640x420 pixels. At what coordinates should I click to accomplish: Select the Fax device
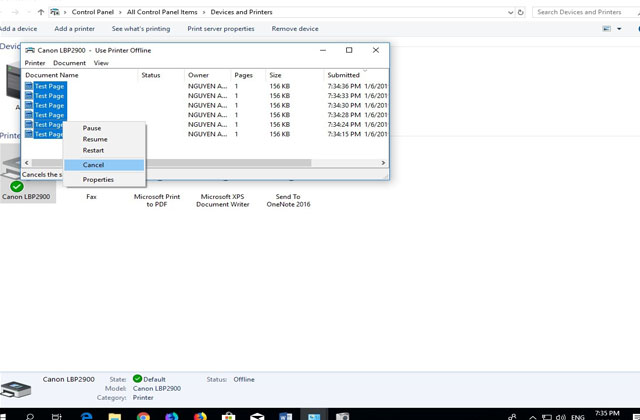pyautogui.click(x=91, y=197)
